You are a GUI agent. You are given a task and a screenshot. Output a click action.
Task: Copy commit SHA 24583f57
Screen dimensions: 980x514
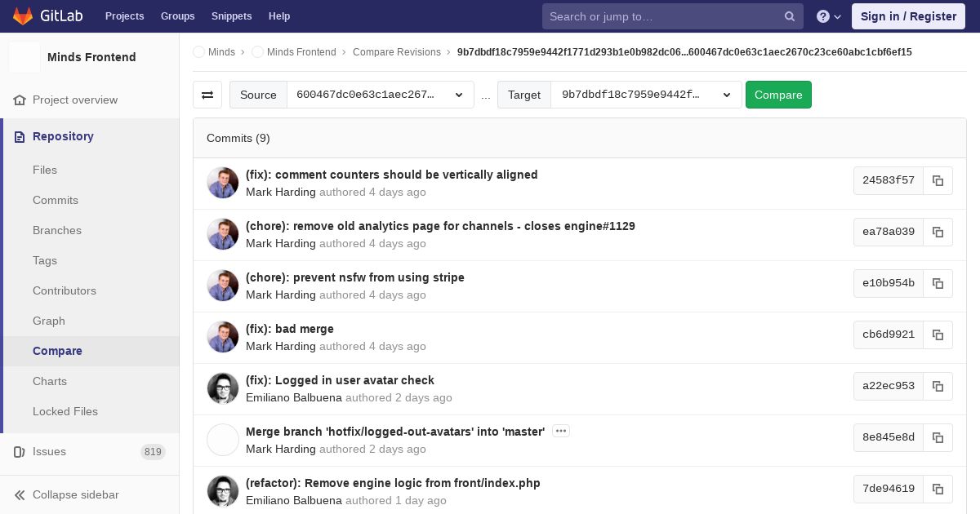click(938, 181)
